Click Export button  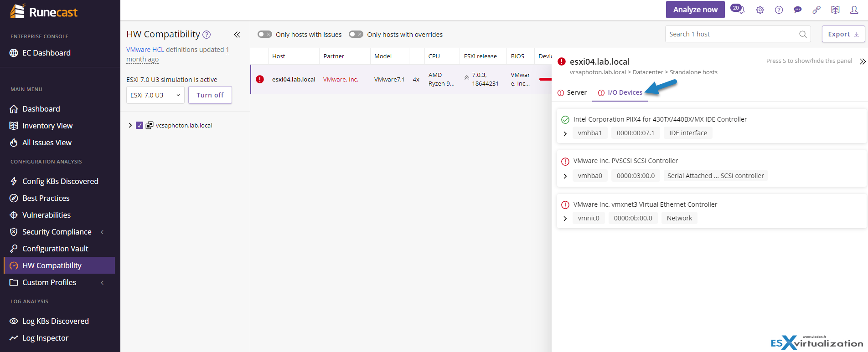[843, 34]
